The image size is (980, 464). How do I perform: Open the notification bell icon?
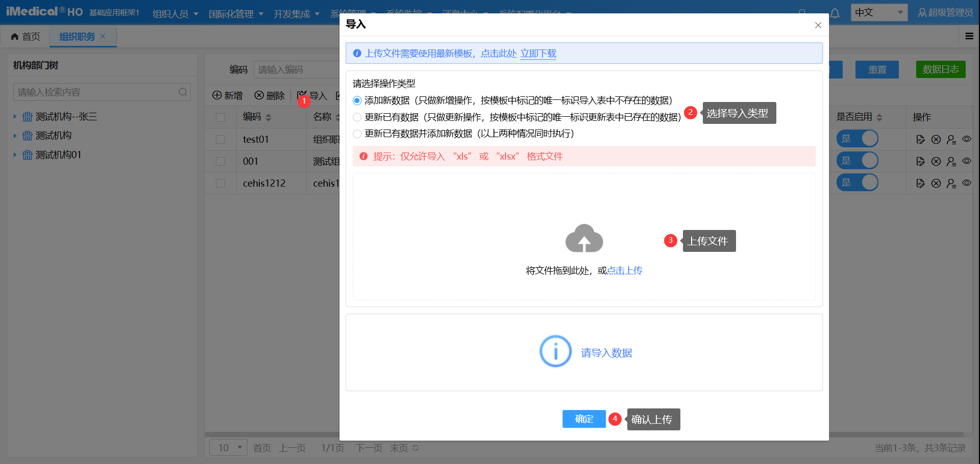835,13
